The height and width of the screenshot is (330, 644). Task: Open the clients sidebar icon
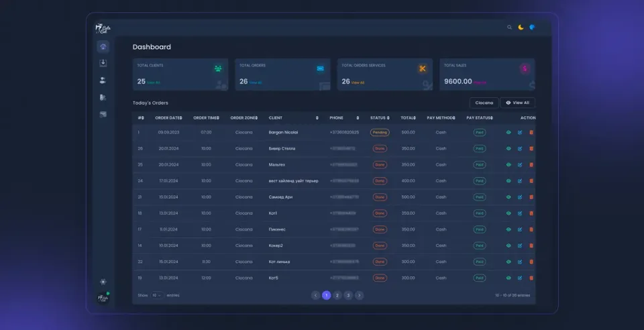103,80
